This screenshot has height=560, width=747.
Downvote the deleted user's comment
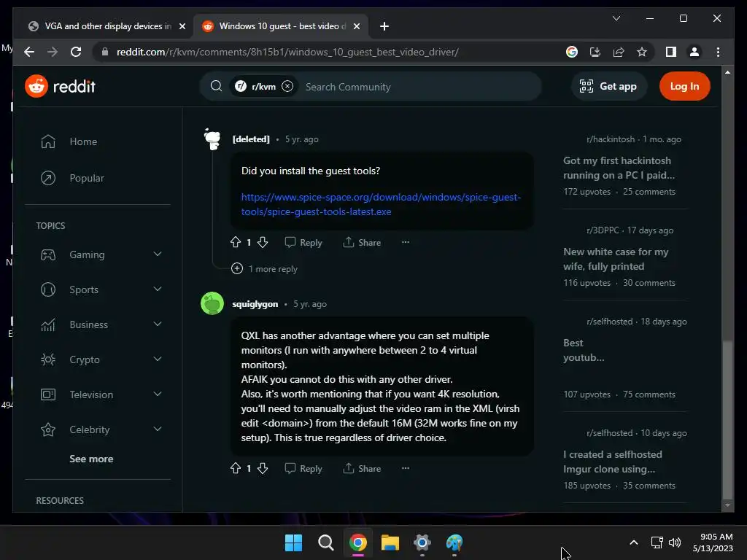[x=263, y=242]
